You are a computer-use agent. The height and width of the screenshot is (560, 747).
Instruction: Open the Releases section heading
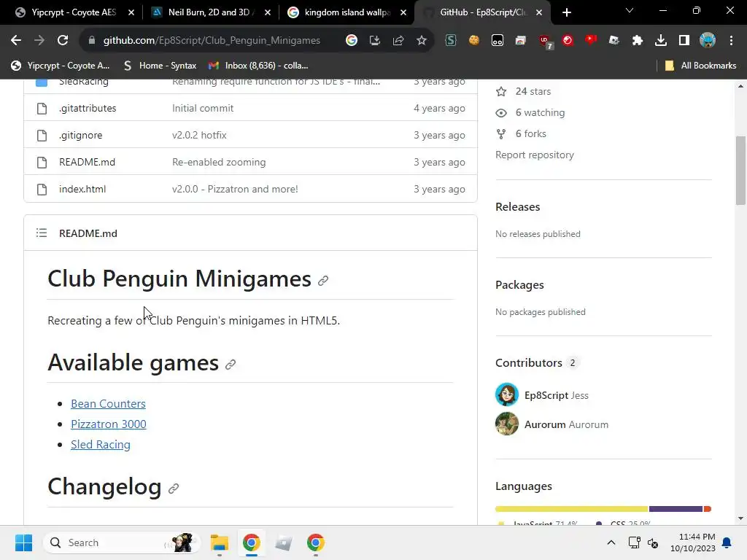[517, 206]
